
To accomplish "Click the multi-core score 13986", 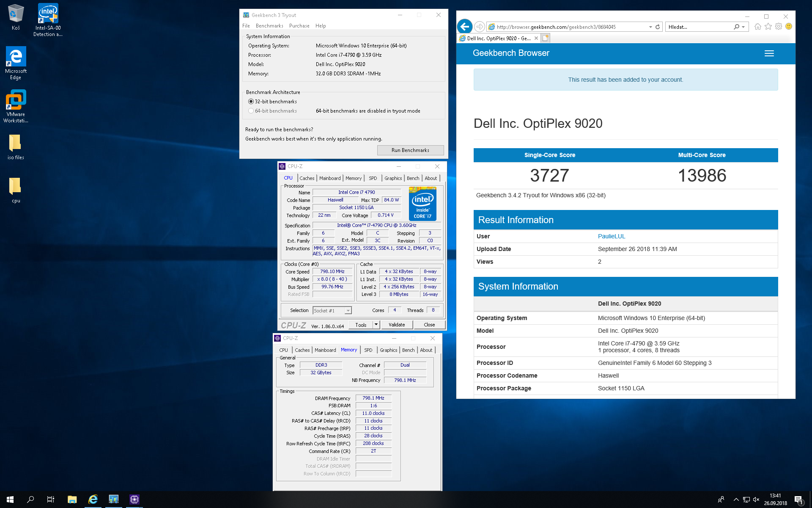I will tap(702, 175).
